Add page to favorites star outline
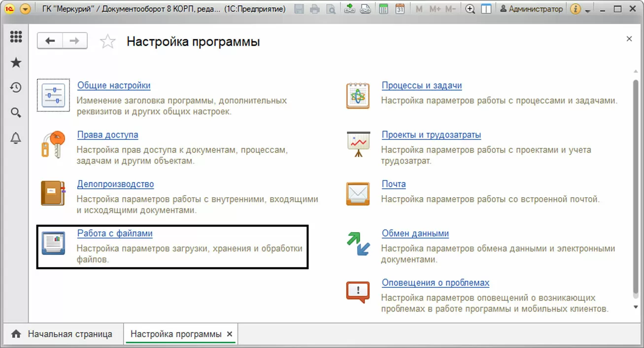 point(107,41)
